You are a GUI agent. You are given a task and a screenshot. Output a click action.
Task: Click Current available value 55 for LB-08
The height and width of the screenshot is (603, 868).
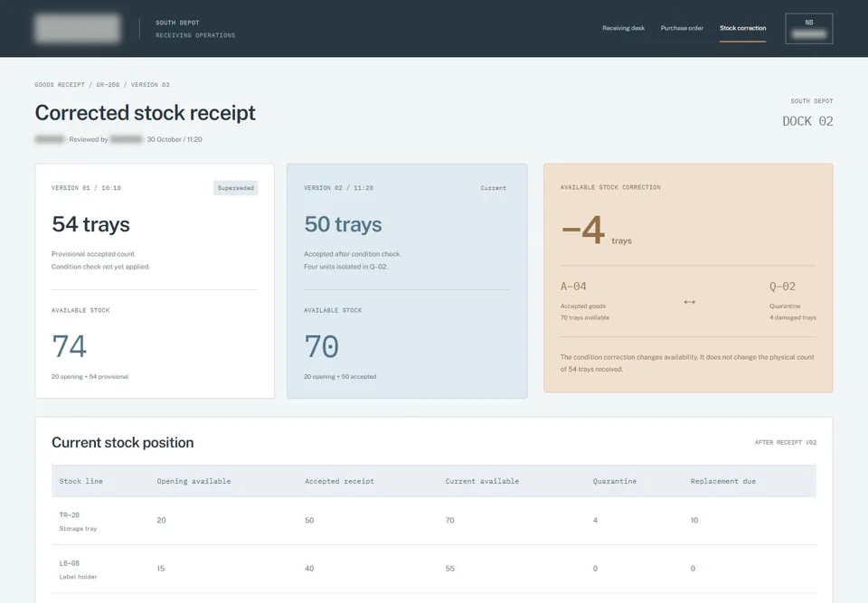pyautogui.click(x=450, y=569)
